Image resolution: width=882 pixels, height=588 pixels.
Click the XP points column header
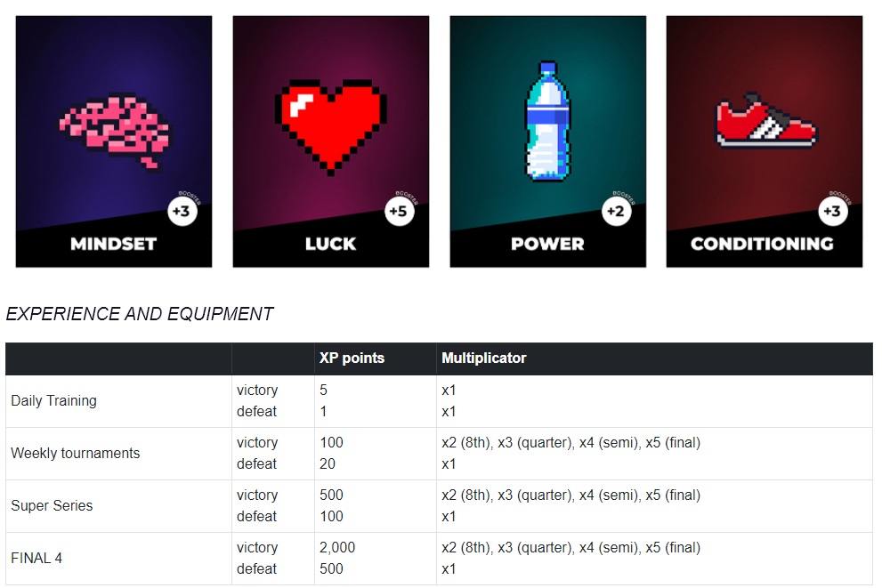pos(352,358)
